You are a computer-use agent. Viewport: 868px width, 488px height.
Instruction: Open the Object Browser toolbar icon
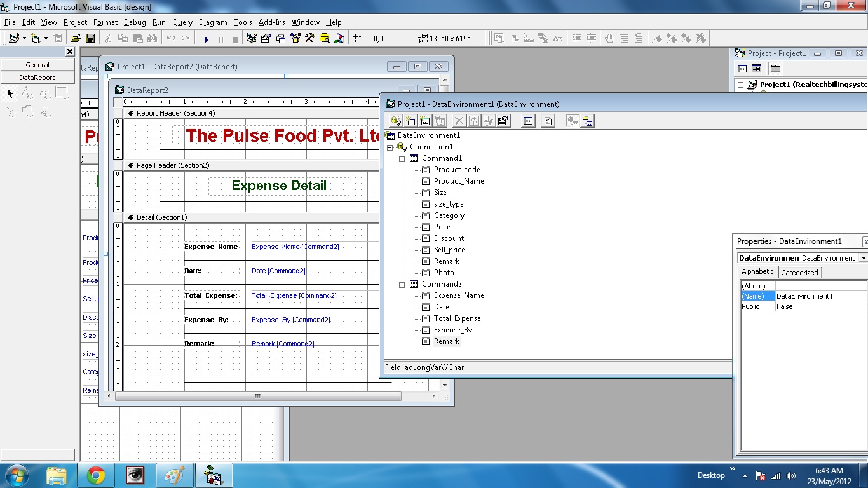294,38
